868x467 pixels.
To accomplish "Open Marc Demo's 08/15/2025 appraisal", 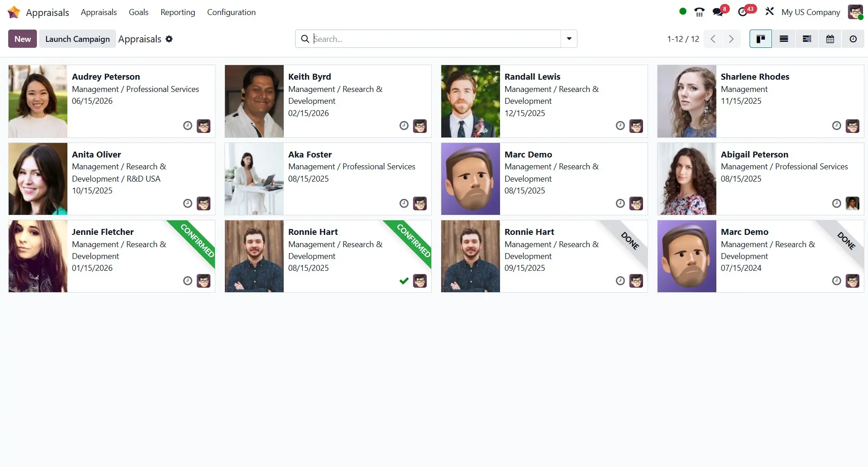I will pos(544,179).
